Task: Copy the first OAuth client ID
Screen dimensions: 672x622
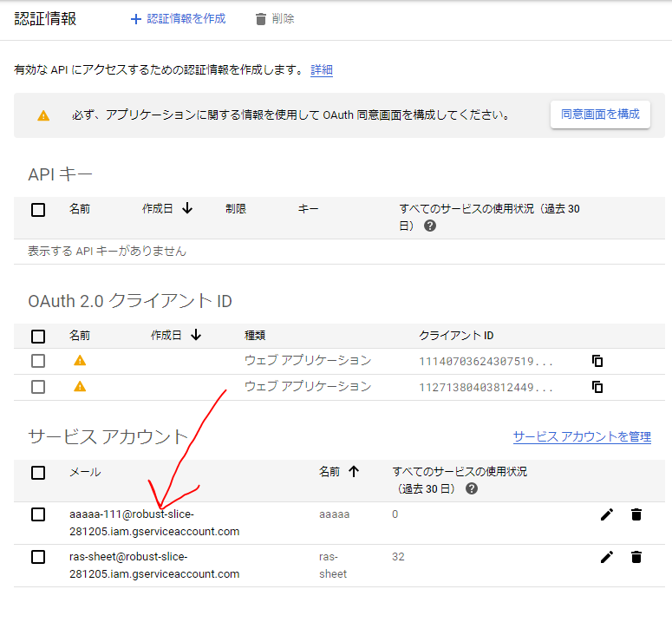Action: pos(597,361)
